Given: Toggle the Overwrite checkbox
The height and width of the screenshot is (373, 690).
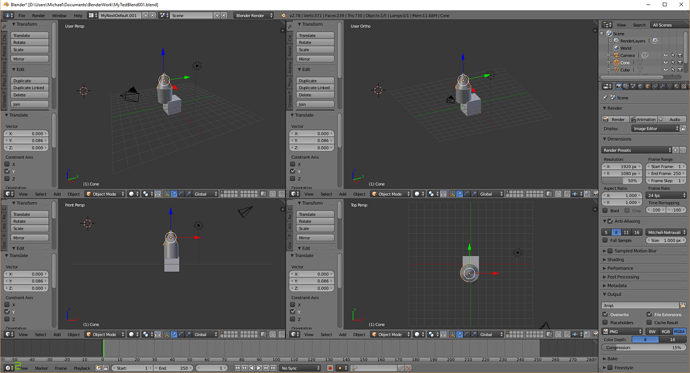Looking at the screenshot, I should tap(606, 314).
